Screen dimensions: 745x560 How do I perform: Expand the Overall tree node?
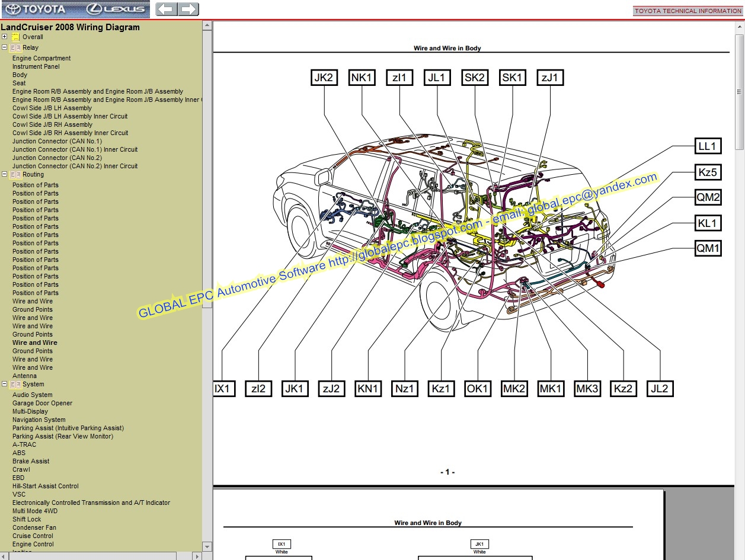4,37
